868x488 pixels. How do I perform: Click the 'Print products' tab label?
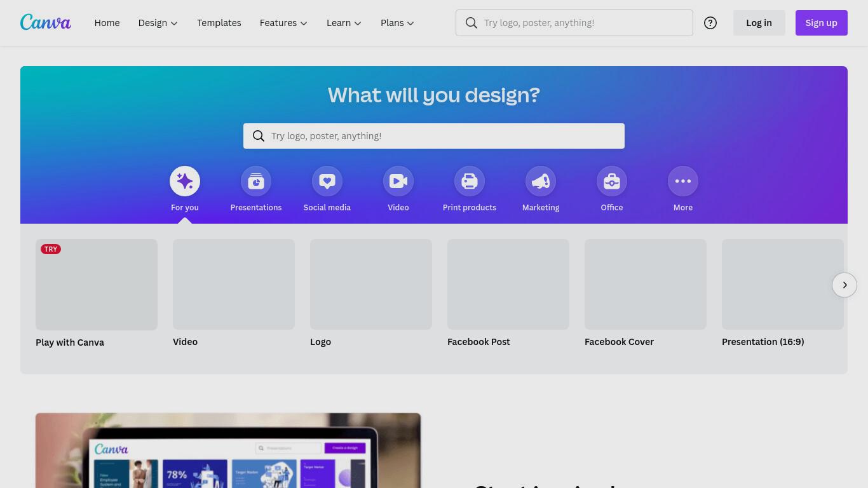click(470, 208)
